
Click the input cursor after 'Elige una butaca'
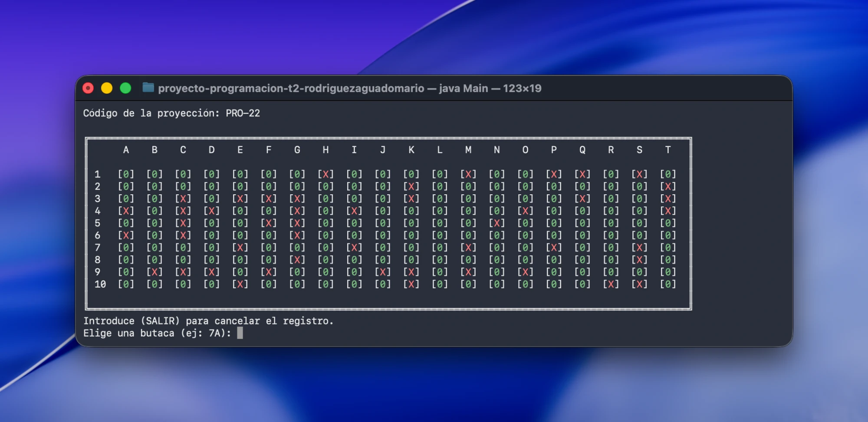[x=240, y=333]
